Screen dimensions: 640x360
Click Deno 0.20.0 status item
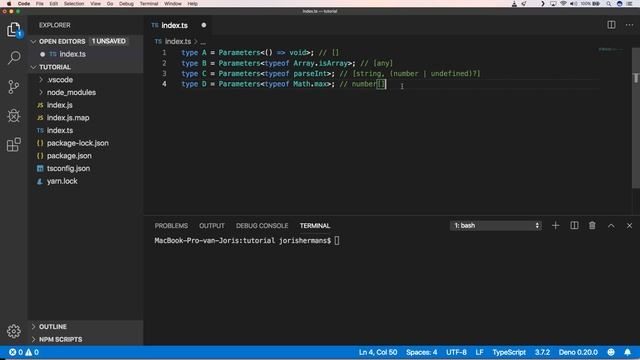[578, 352]
